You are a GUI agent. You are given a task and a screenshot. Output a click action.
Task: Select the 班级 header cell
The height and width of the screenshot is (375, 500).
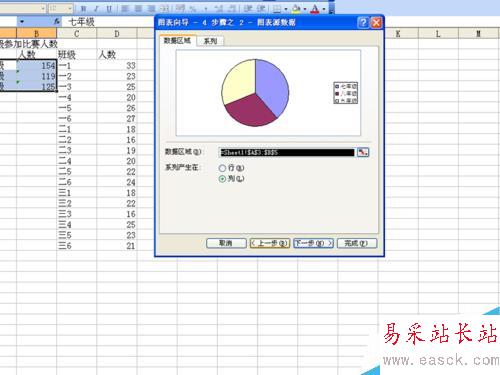(x=77, y=55)
